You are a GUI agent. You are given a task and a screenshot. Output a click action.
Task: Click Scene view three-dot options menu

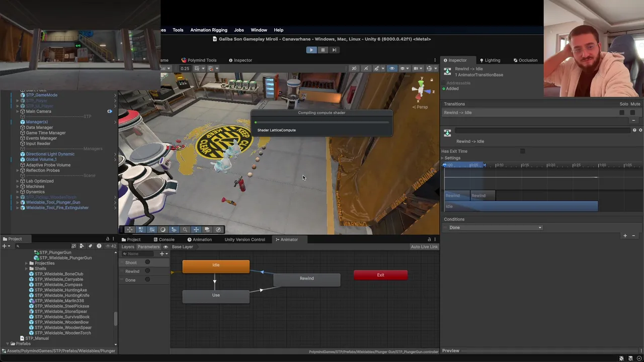tap(435, 60)
